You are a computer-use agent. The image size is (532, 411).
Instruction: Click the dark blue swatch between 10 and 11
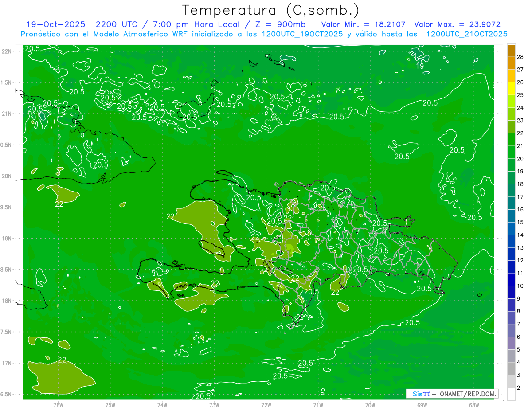tap(511, 279)
